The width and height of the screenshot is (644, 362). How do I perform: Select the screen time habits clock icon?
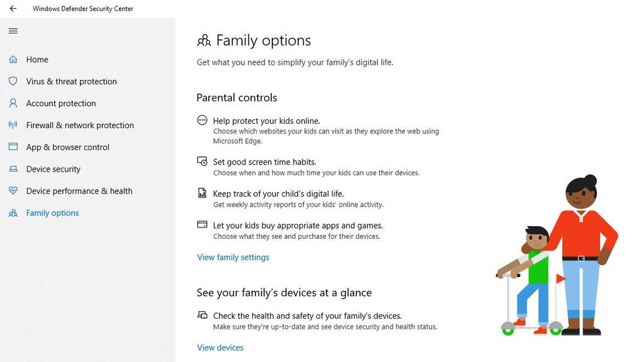[202, 162]
